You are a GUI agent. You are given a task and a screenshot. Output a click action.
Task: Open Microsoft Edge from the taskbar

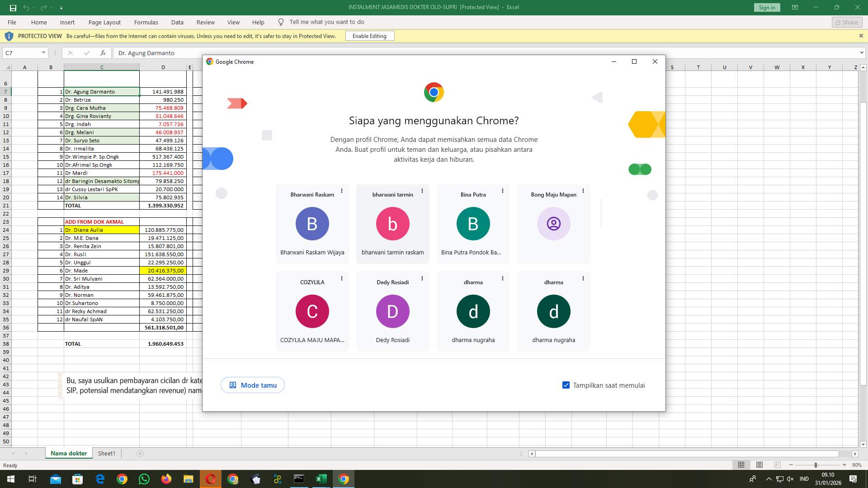100,479
